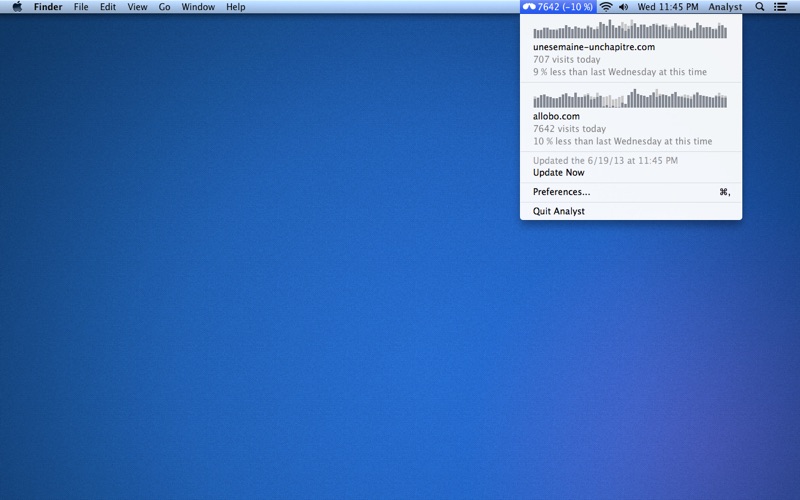Choose Quit Analyst

point(631,211)
